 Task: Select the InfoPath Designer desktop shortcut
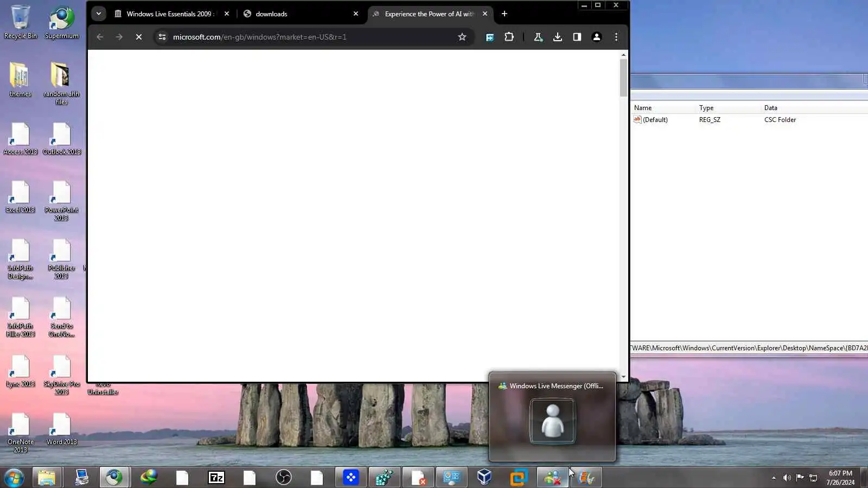point(20,258)
